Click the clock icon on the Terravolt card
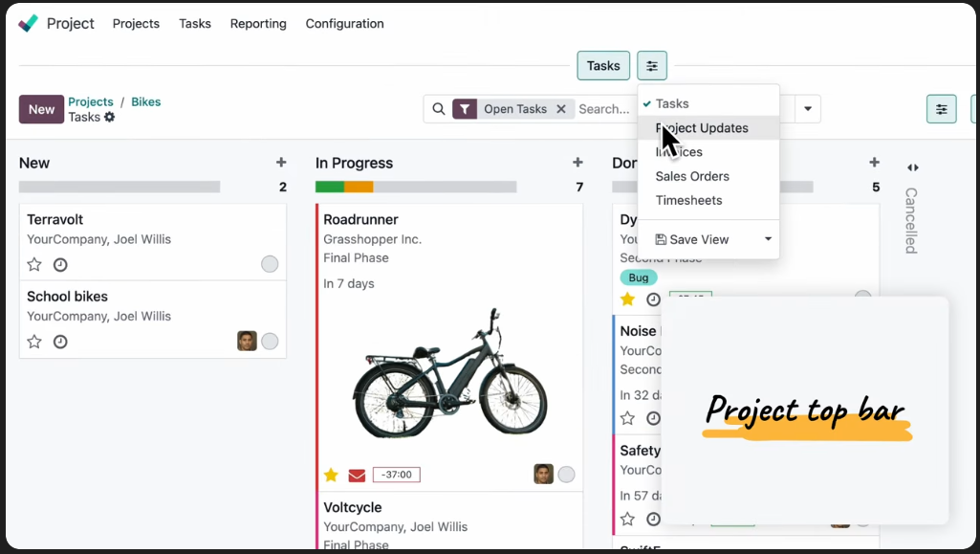The height and width of the screenshot is (554, 980). tap(59, 264)
